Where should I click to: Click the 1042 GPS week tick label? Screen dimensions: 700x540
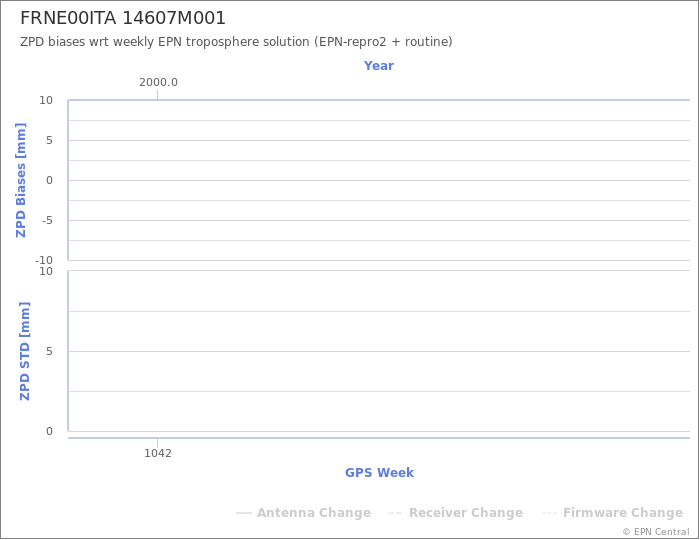tap(158, 453)
